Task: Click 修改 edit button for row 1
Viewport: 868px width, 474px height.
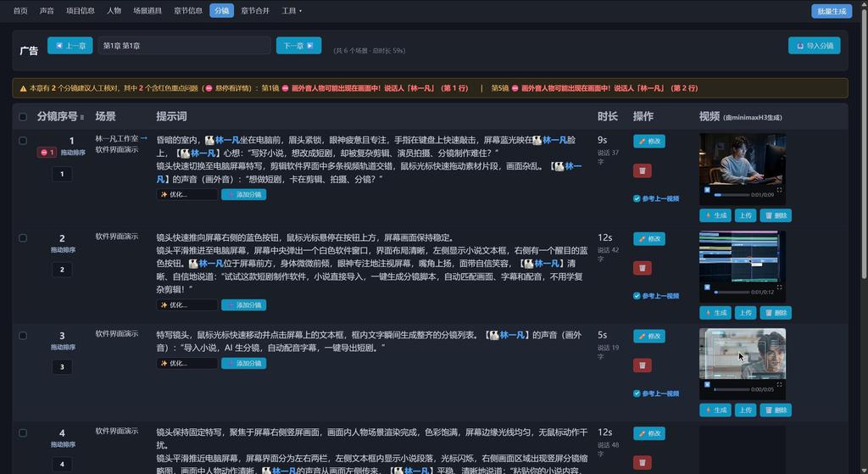Action: [649, 142]
